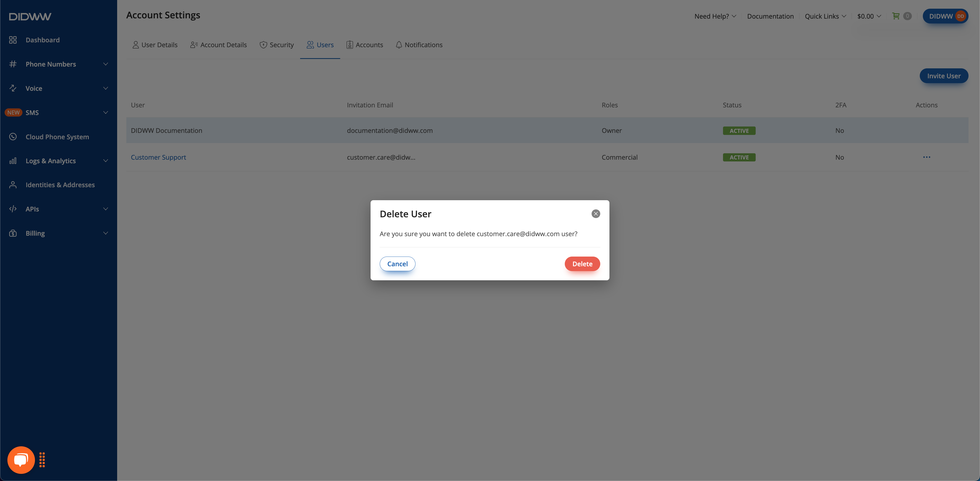The height and width of the screenshot is (481, 980).
Task: Open the orange live chat bubble
Action: [x=21, y=460]
